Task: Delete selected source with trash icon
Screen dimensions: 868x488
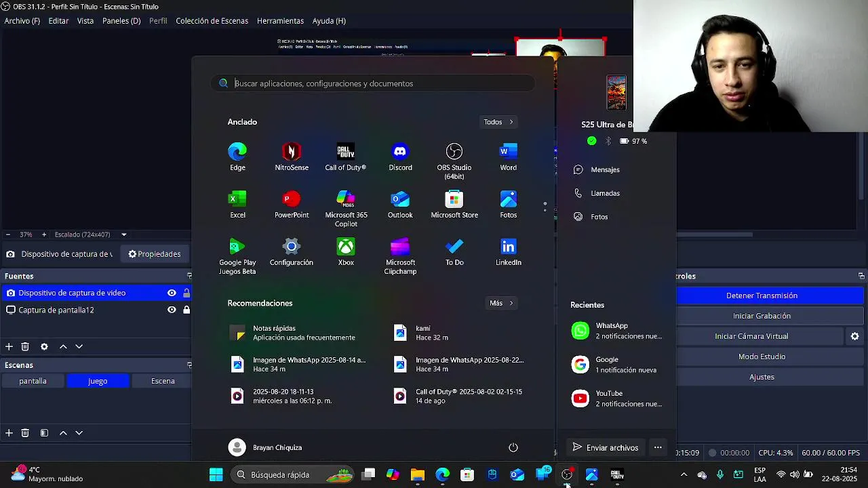Action: [x=25, y=346]
